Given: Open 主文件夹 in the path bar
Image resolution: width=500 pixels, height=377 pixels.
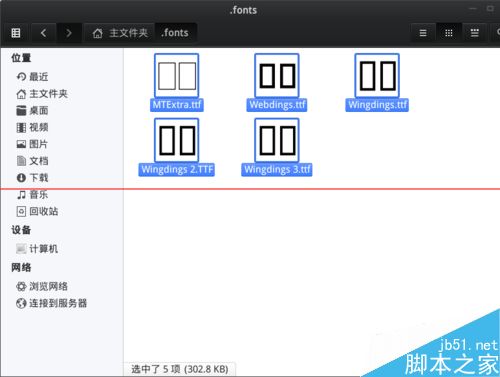Looking at the screenshot, I should point(120,33).
